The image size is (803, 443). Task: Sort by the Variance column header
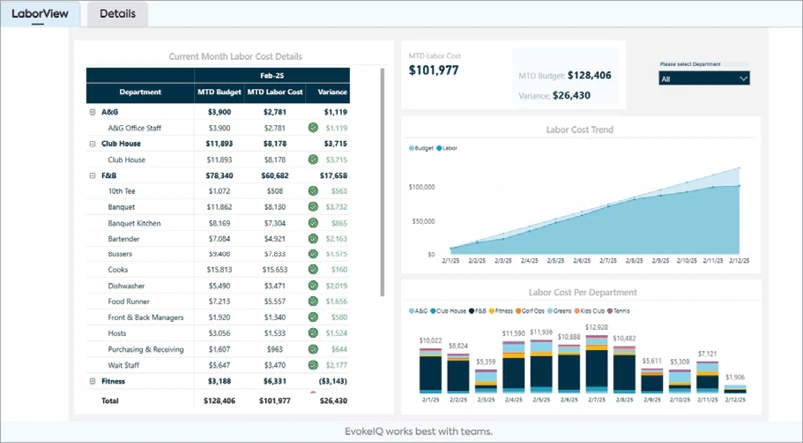click(x=332, y=92)
